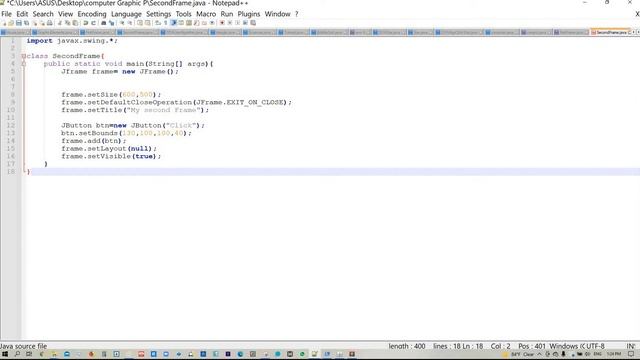Click the 'import javax.swing.*;' line
640x360 pixels.
point(72,41)
